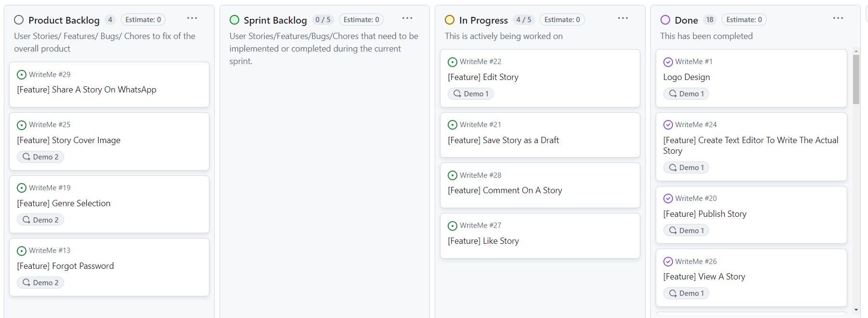Click open issue icon on WriteMe #29
Viewport: 868px width, 318px height.
click(22, 75)
